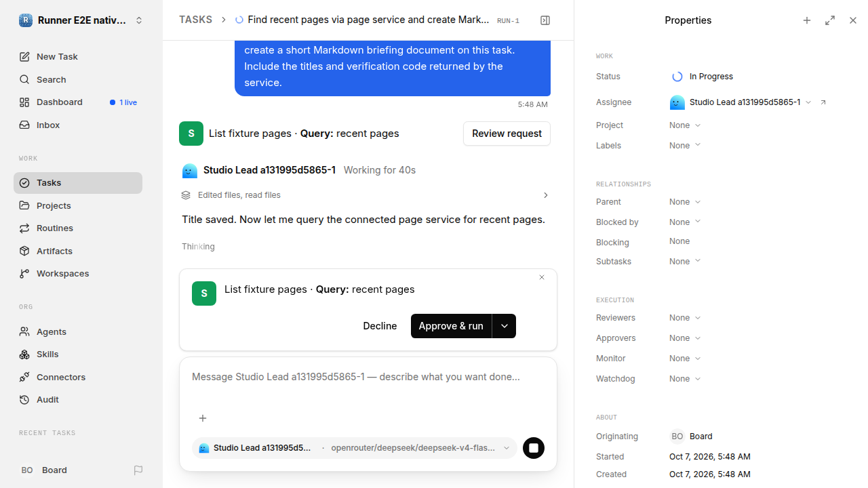Expand the 'Edited files, read files' row
This screenshot has height=488, width=868.
point(365,195)
